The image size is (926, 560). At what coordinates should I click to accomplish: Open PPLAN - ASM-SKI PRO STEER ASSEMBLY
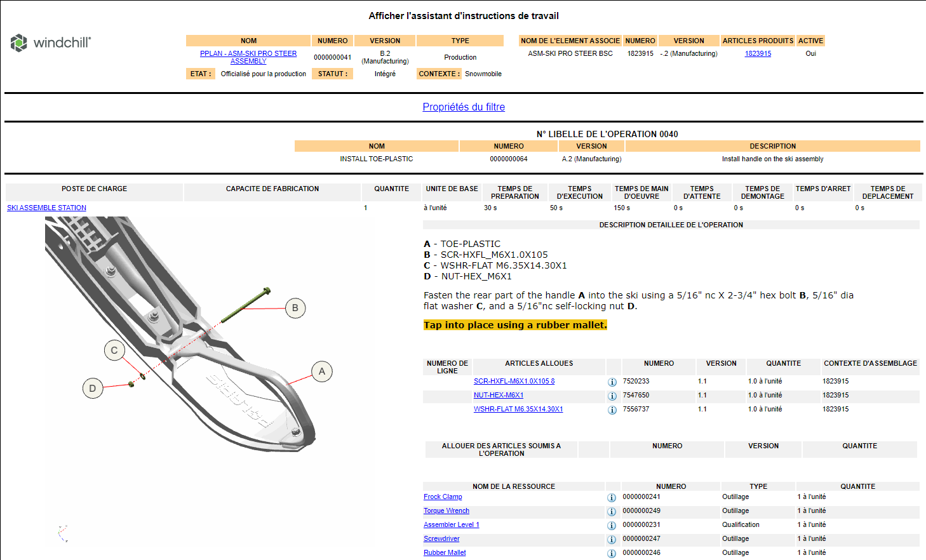click(248, 57)
